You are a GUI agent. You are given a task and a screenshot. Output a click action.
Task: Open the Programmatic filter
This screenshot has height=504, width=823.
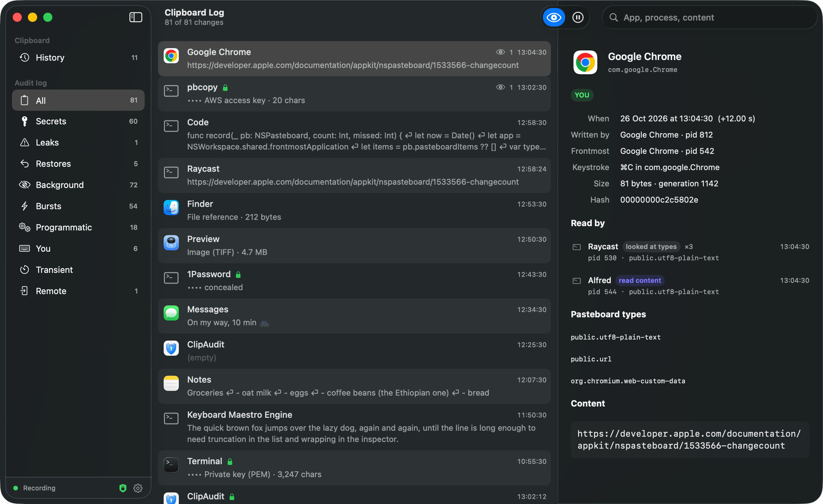click(78, 227)
